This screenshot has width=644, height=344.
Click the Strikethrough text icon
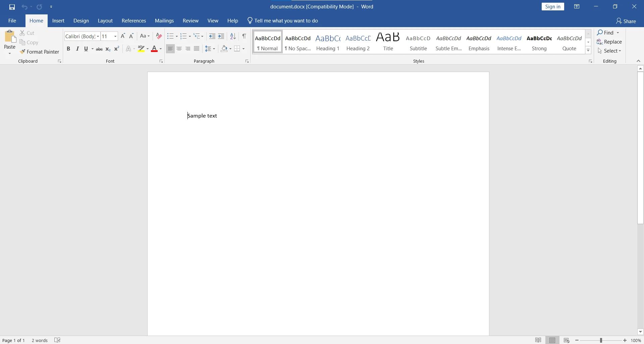click(x=99, y=49)
